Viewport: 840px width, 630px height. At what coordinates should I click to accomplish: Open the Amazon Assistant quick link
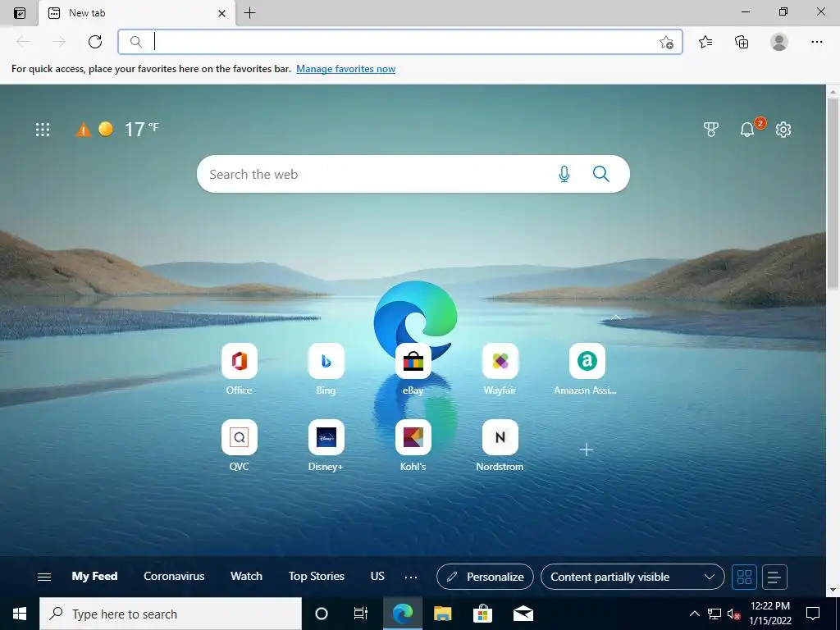[x=586, y=369]
